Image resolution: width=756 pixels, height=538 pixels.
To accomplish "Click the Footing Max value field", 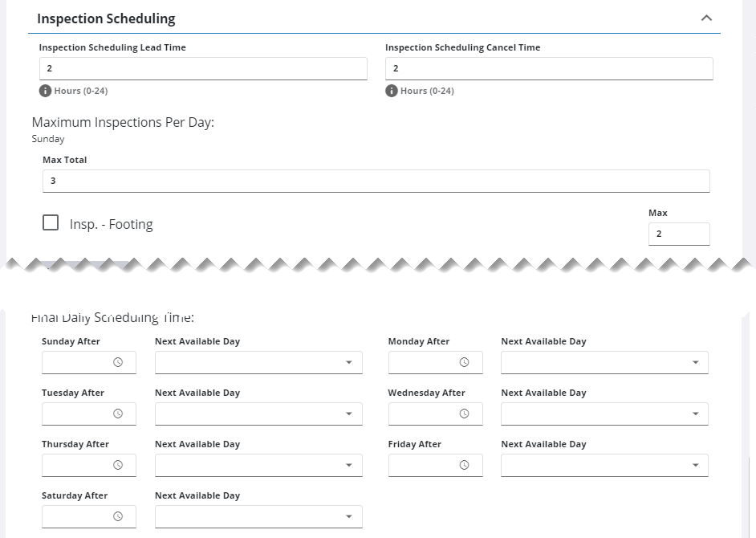I will [679, 234].
